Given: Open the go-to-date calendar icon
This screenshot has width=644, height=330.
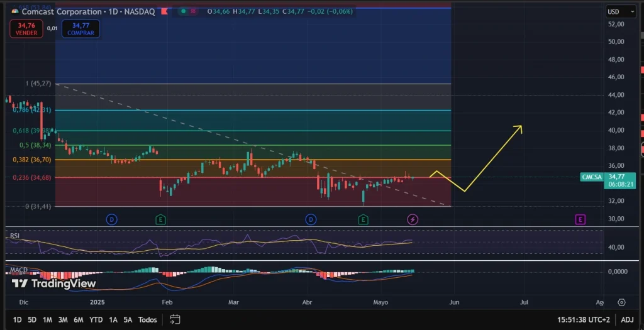Looking at the screenshot, I should pyautogui.click(x=175, y=319).
